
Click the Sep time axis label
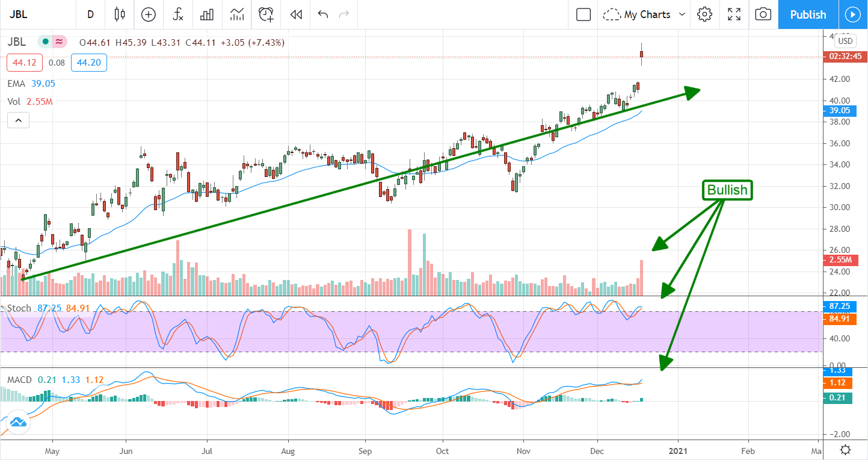(365, 450)
